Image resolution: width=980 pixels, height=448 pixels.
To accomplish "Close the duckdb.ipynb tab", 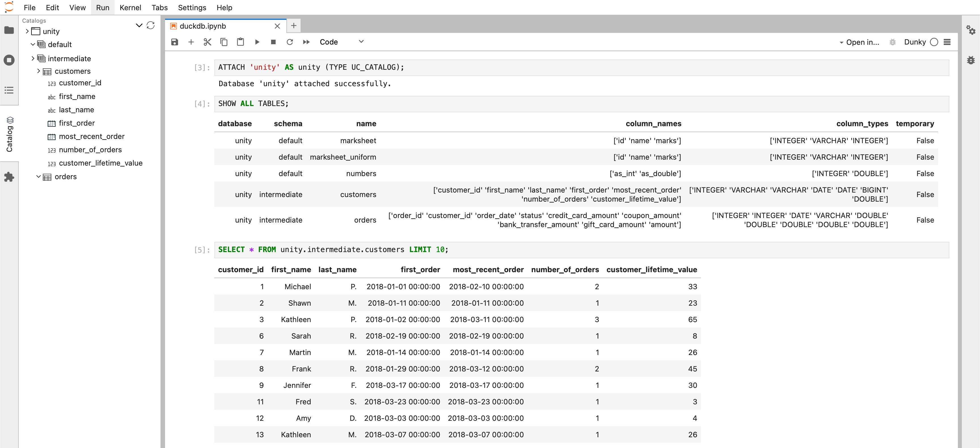I will [x=277, y=26].
